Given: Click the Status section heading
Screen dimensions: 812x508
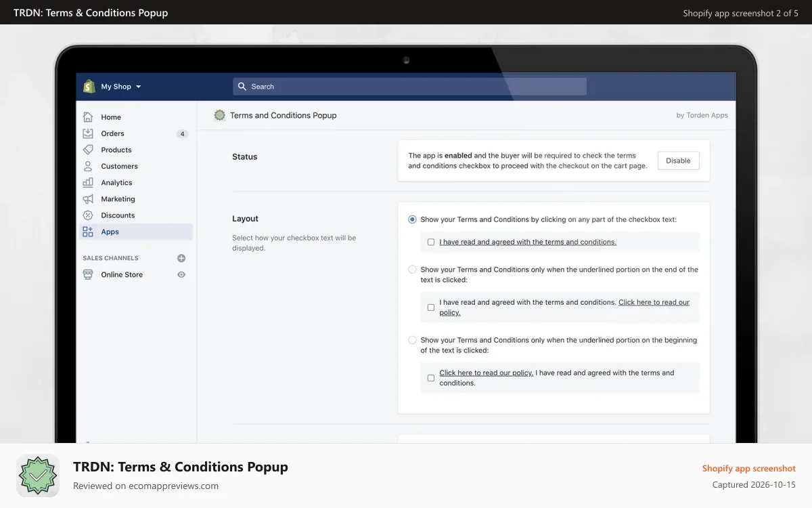Looking at the screenshot, I should [x=245, y=156].
